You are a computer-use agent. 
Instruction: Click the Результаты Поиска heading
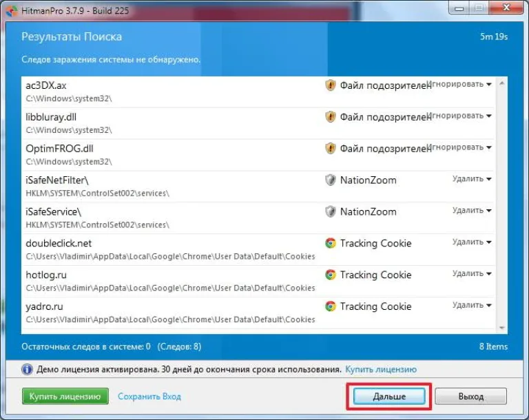(72, 36)
